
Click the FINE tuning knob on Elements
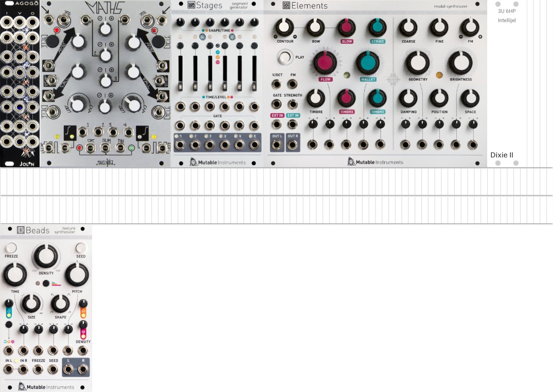pos(439,28)
